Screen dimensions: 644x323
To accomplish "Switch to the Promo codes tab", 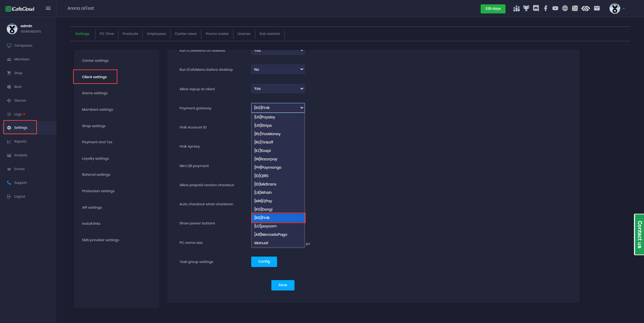I will point(217,34).
